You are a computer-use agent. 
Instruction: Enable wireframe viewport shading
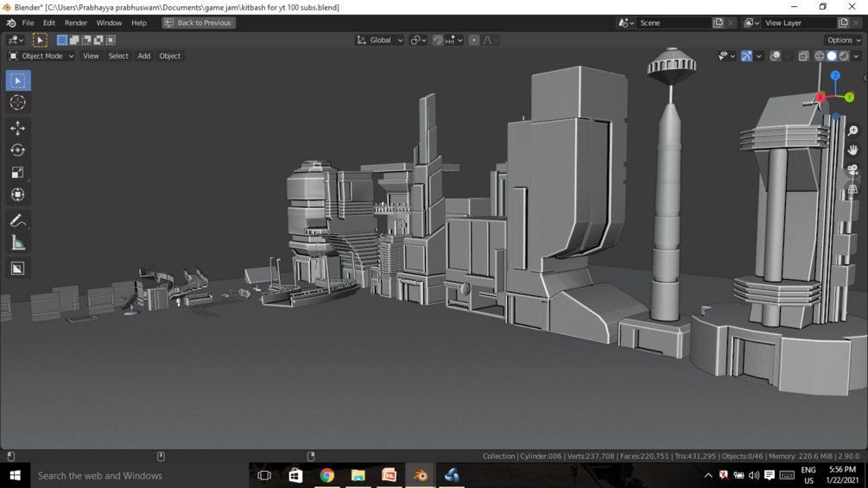tap(820, 56)
